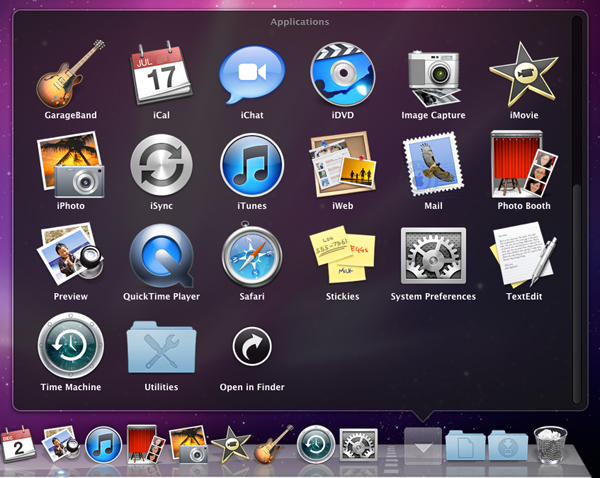Open the Downloads stack in the Dock
This screenshot has width=600, height=478.
coord(508,446)
